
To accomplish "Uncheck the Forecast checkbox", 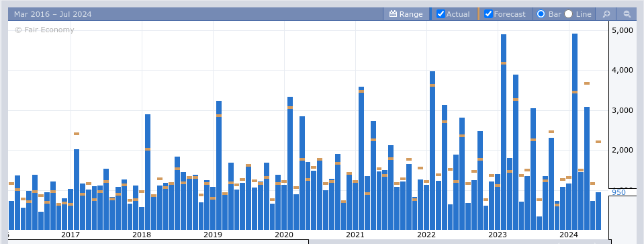I will pyautogui.click(x=488, y=14).
